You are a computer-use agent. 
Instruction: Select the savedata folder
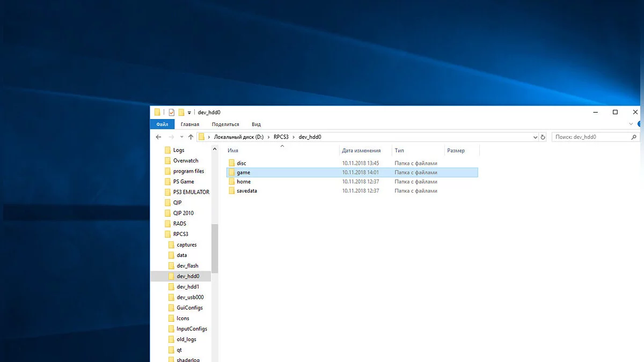246,191
